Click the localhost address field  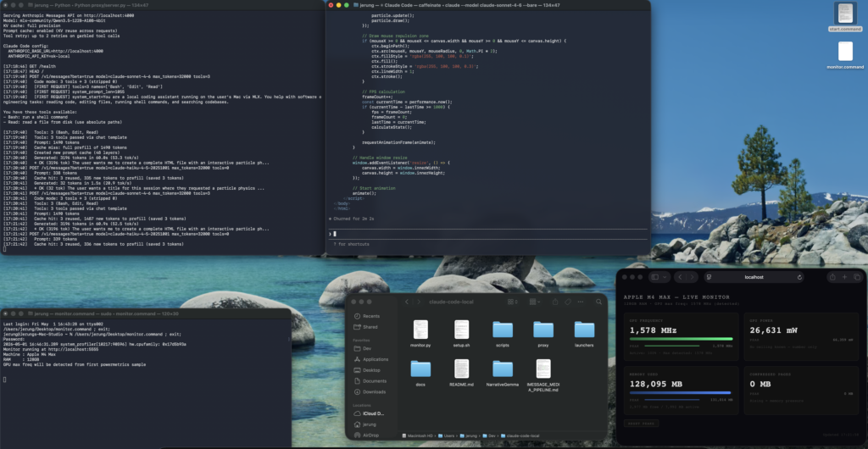pos(754,277)
